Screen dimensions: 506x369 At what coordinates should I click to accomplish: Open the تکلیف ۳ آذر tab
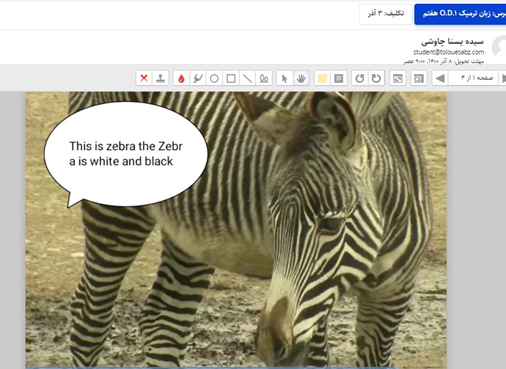[x=386, y=14]
